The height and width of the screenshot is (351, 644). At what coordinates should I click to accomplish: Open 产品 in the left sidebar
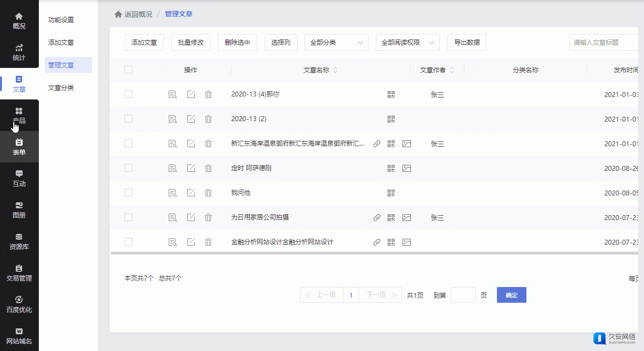click(x=19, y=116)
